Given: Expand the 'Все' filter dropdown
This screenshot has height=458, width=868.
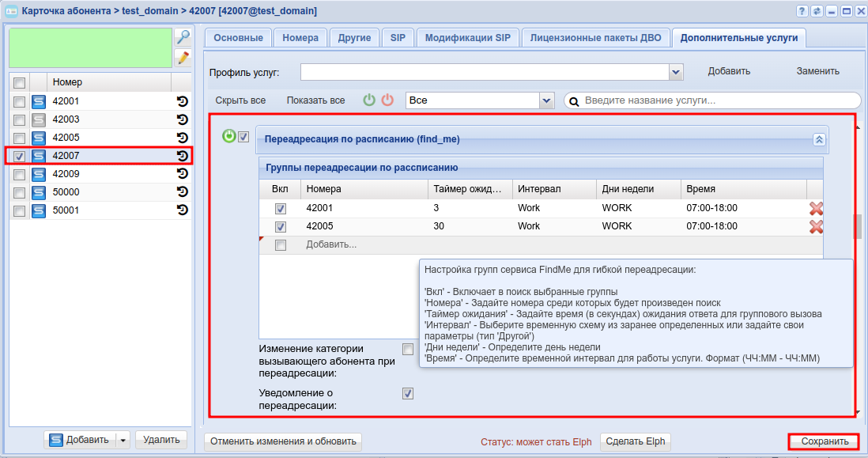Looking at the screenshot, I should tap(546, 100).
